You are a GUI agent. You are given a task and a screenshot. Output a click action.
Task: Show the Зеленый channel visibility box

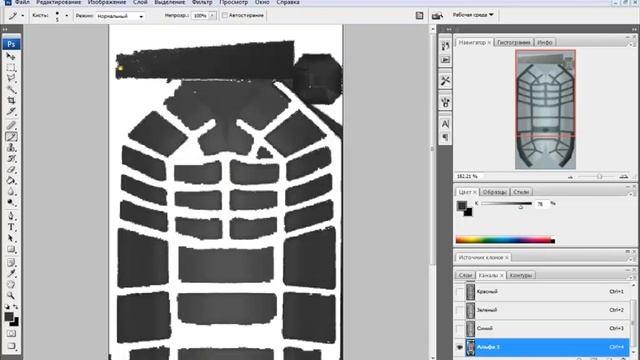tap(460, 310)
